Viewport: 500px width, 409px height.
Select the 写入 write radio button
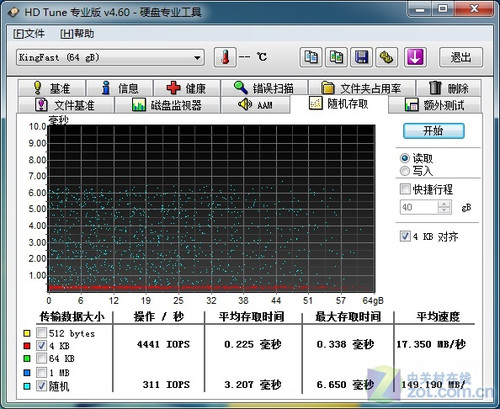[x=405, y=171]
